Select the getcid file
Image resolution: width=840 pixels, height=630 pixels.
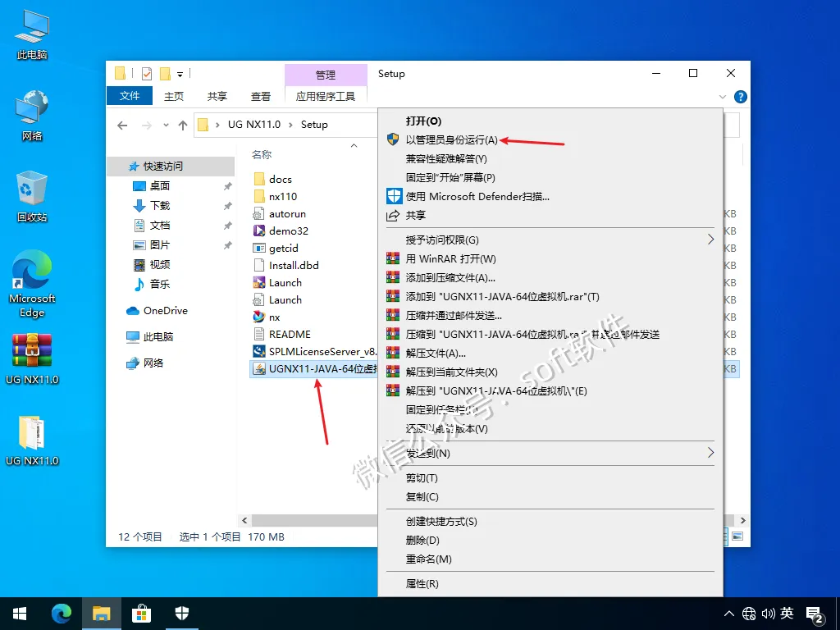click(x=283, y=248)
